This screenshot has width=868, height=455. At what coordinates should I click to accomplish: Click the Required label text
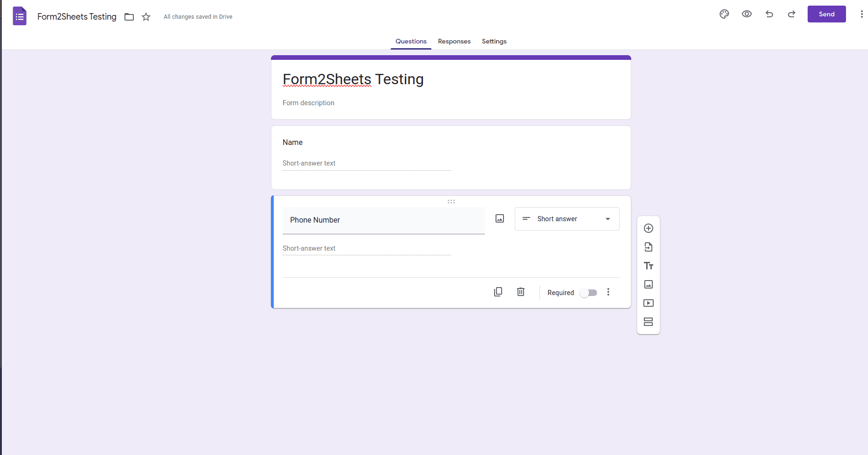(561, 293)
